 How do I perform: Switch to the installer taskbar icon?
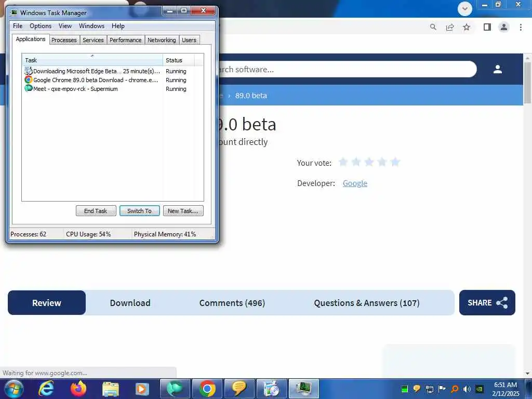(x=271, y=389)
